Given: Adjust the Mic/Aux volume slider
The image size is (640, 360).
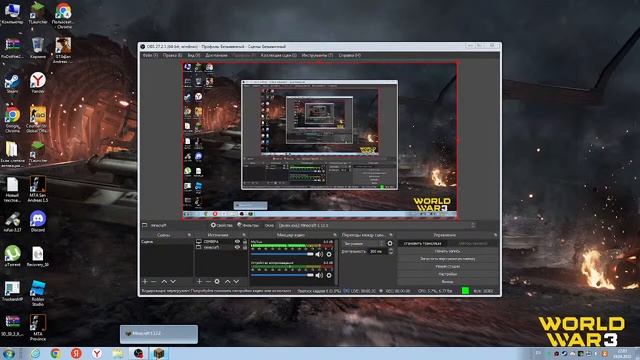Looking at the screenshot, I should (x=282, y=254).
